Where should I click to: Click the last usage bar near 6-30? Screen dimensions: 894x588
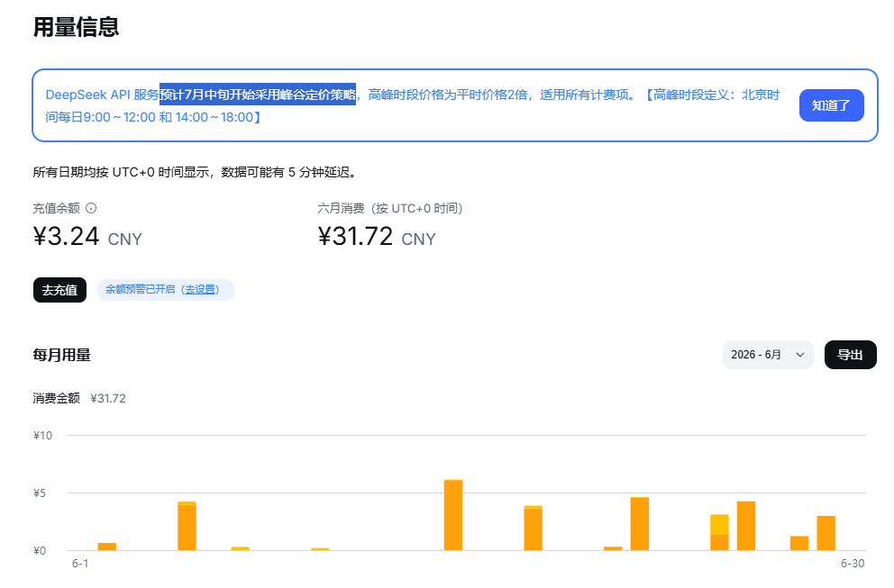click(826, 533)
